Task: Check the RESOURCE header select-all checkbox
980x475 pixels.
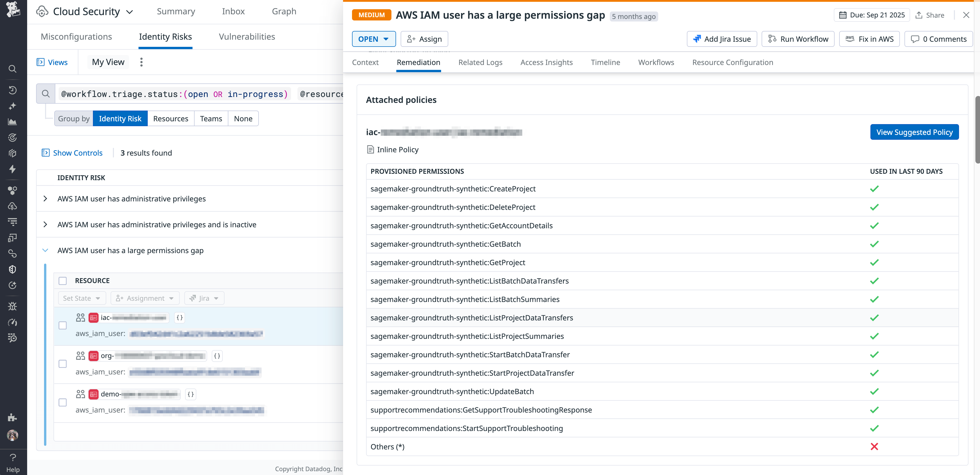Action: tap(62, 281)
